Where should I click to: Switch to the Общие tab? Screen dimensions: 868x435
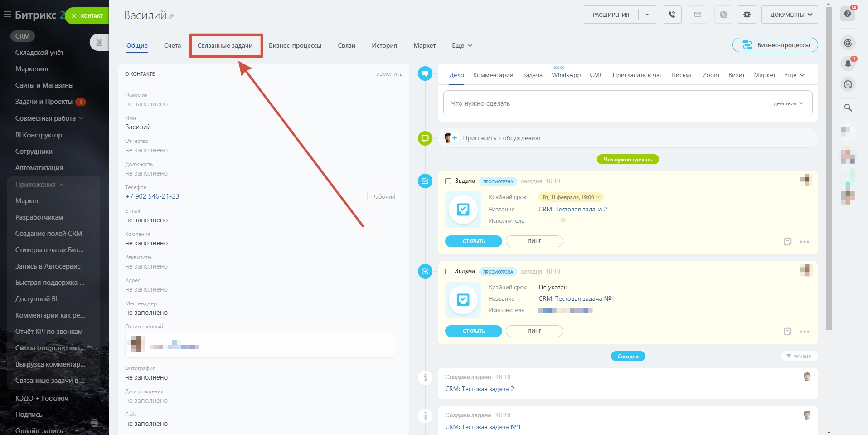click(137, 45)
